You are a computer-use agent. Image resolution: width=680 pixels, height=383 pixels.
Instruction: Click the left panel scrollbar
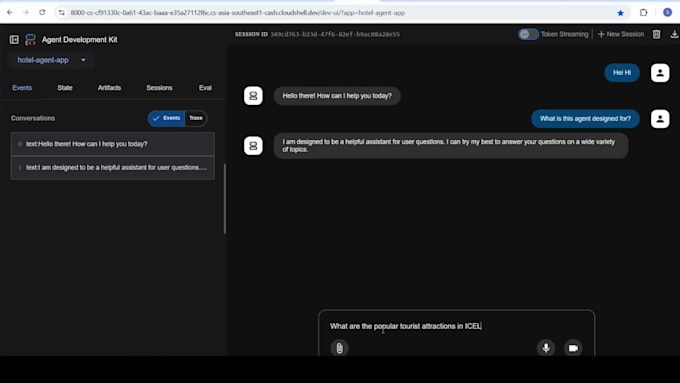point(225,199)
